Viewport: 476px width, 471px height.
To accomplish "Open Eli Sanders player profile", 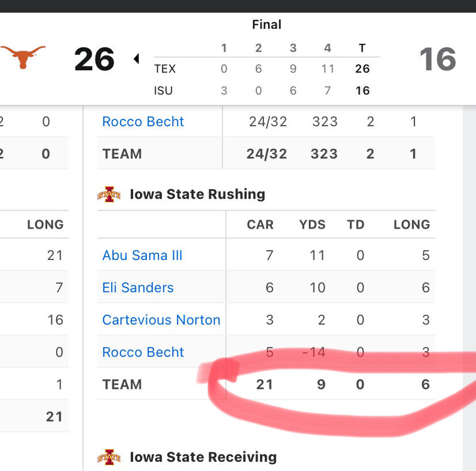I will pos(138,288).
